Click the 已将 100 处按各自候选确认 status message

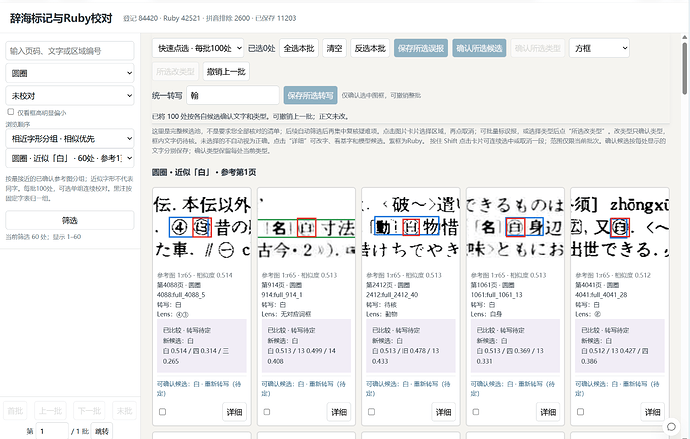tap(251, 117)
